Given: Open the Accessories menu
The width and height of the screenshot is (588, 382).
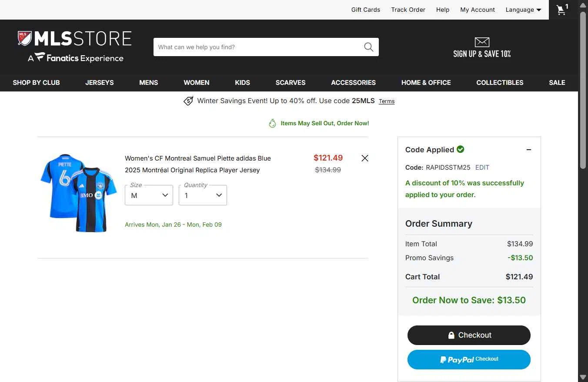Looking at the screenshot, I should click(x=354, y=83).
